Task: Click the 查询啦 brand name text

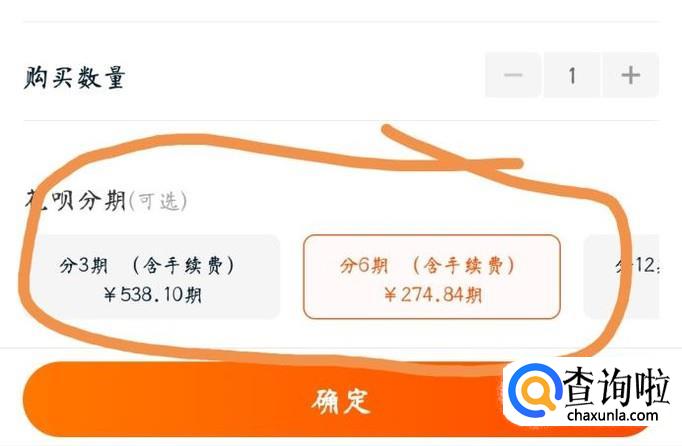Action: click(616, 387)
